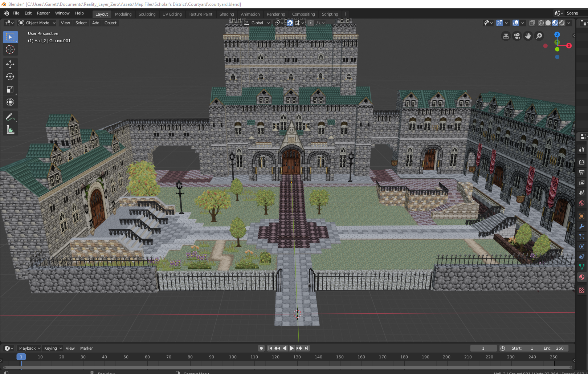
Task: Open the Material properties tab
Action: point(582,277)
